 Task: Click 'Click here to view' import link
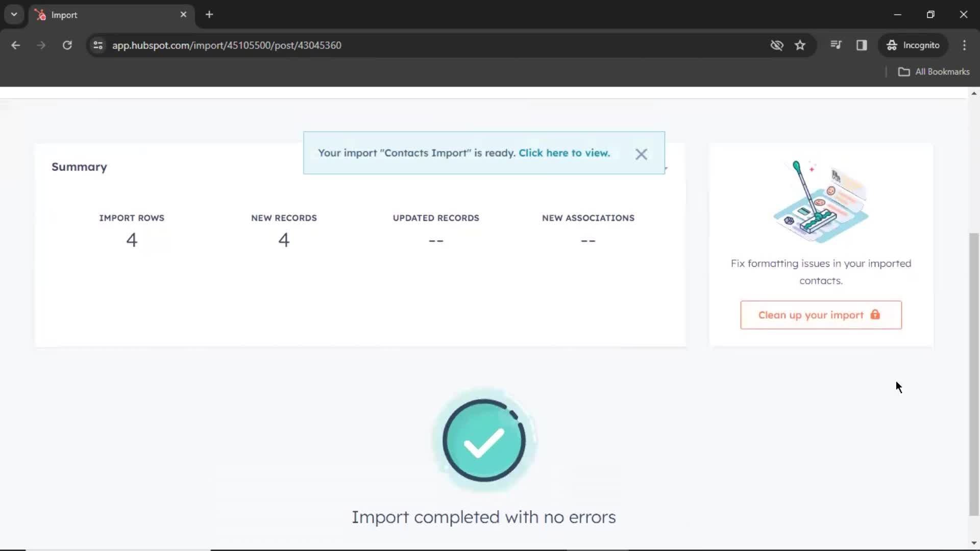(x=564, y=153)
